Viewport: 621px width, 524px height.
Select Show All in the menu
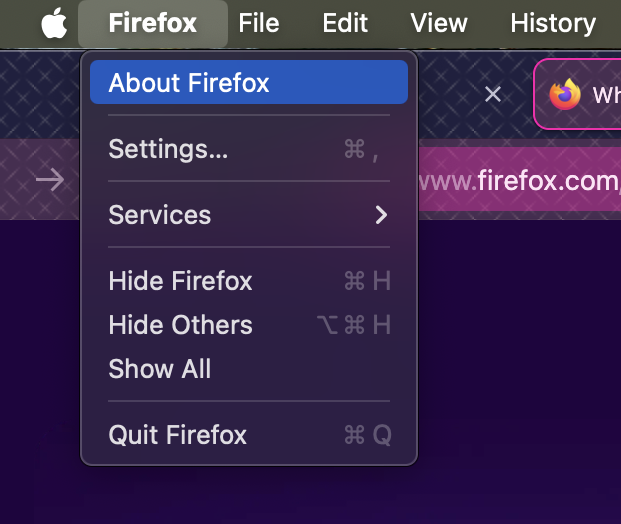(249, 369)
